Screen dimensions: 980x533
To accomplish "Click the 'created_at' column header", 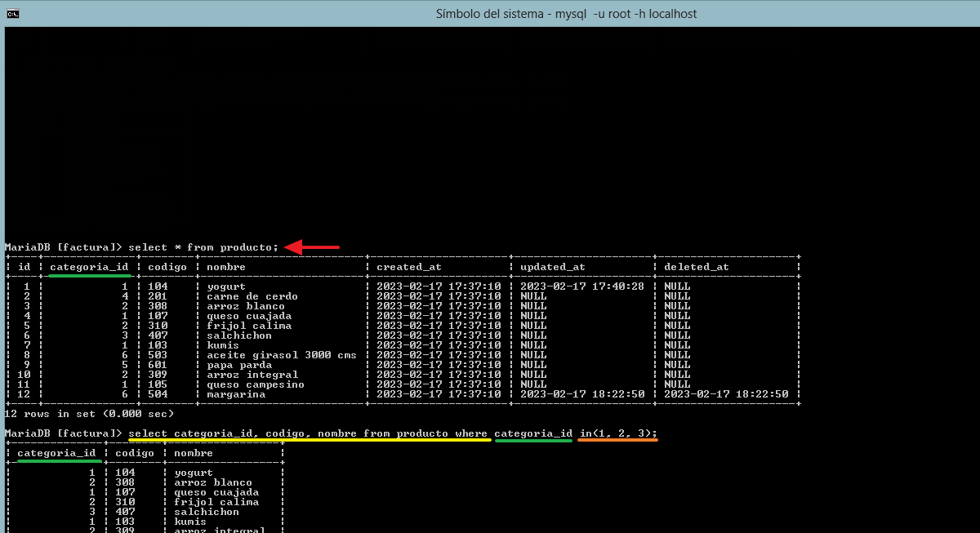I will pos(409,267).
